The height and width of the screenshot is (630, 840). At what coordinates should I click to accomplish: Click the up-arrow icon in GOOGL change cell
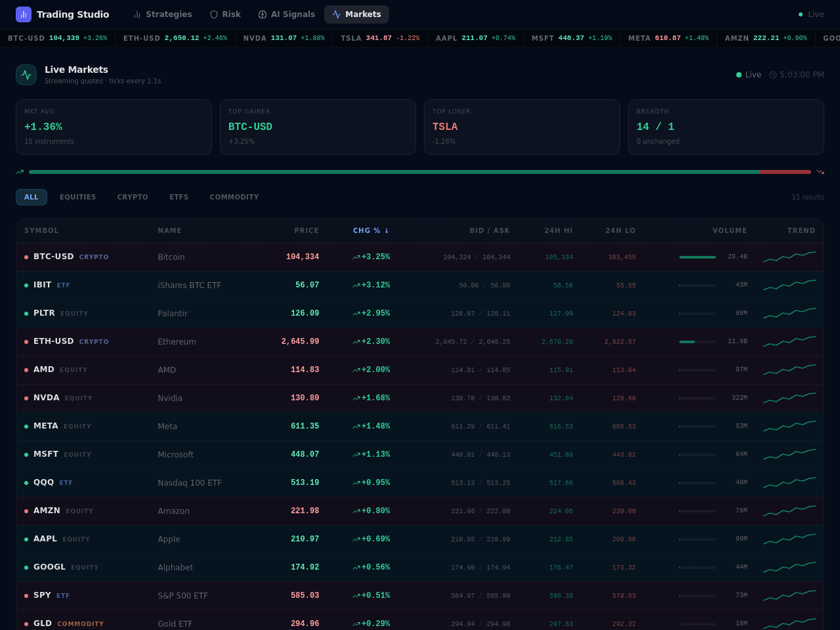click(x=356, y=568)
